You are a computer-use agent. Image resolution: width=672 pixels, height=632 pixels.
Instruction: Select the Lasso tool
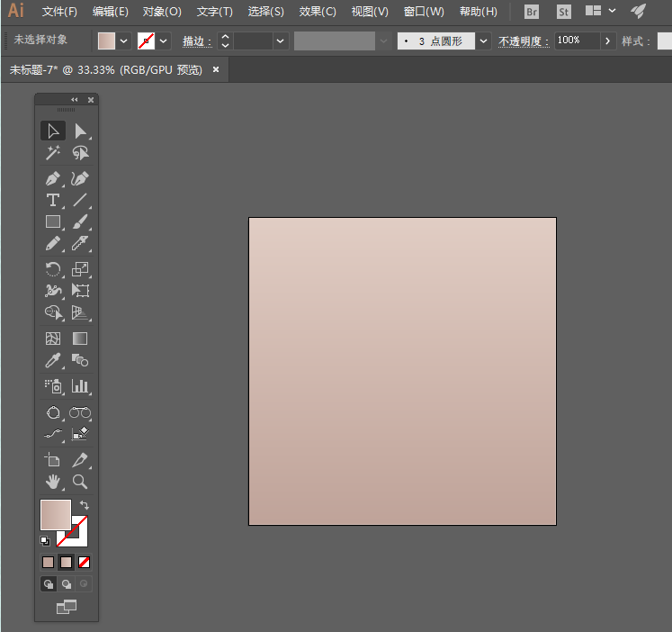tap(80, 153)
